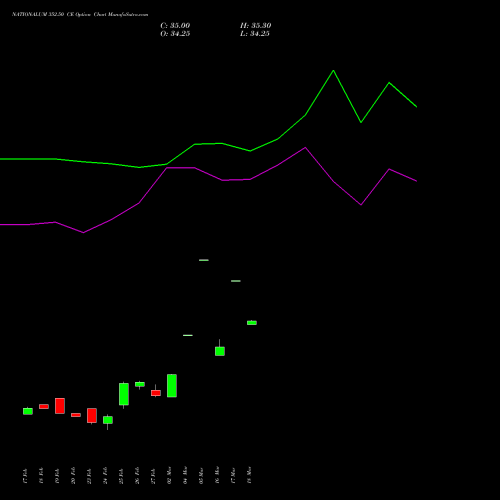The image size is (500, 500).
Task: Select the 17 Feb date label
Action: click(x=25, y=476)
